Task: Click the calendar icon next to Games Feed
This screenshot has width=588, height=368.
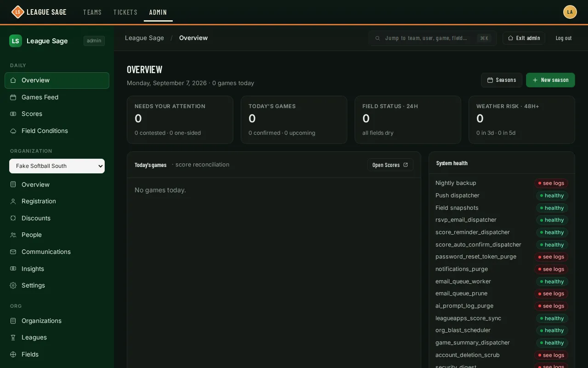Action: (x=13, y=97)
